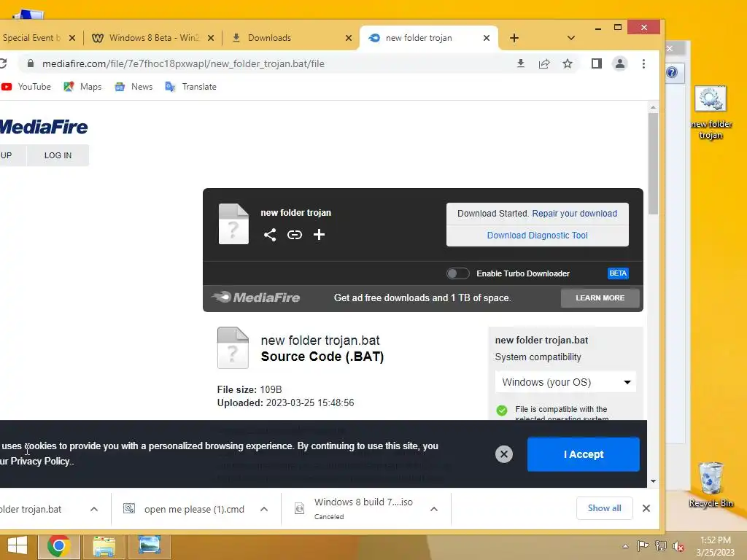Viewport: 747px width, 560px height.
Task: Click help question icon in background window
Action: 672,72
